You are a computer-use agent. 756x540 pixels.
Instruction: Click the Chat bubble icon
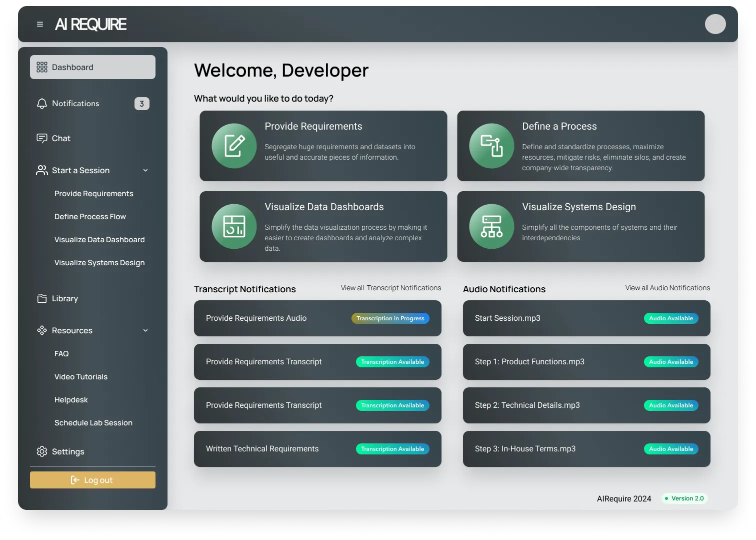pos(42,138)
